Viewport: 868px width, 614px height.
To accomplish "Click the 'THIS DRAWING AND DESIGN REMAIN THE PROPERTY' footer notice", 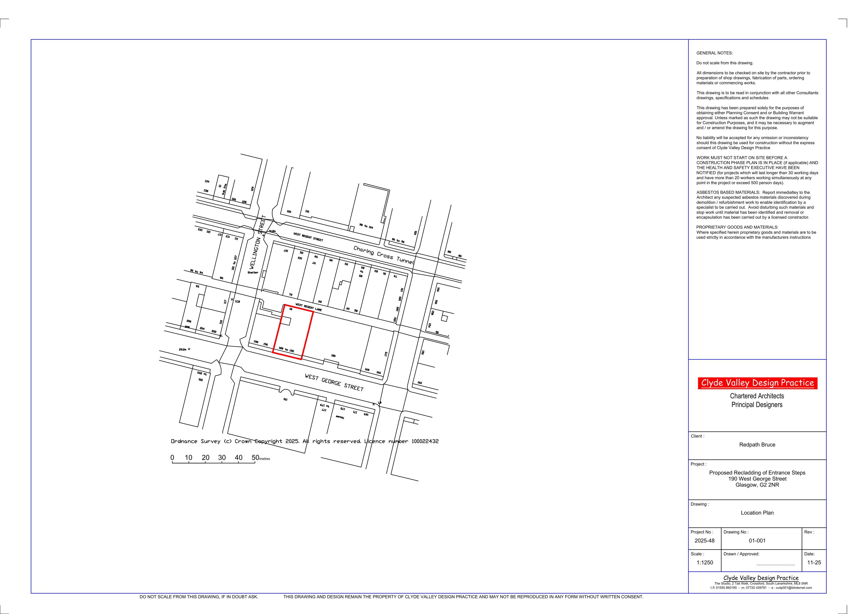I will coord(463,597).
